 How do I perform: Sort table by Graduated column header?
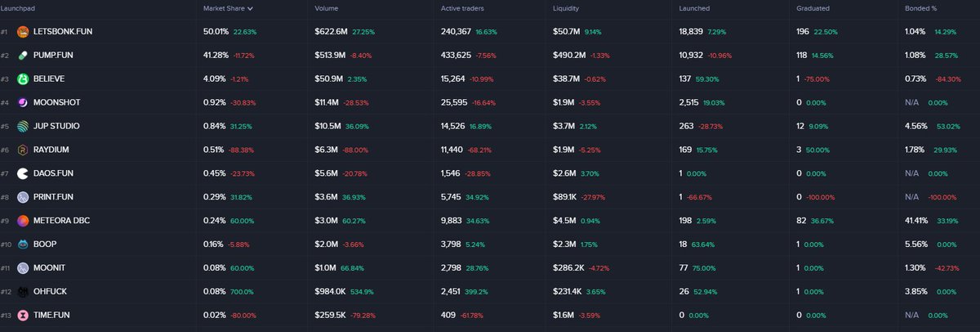pos(813,9)
